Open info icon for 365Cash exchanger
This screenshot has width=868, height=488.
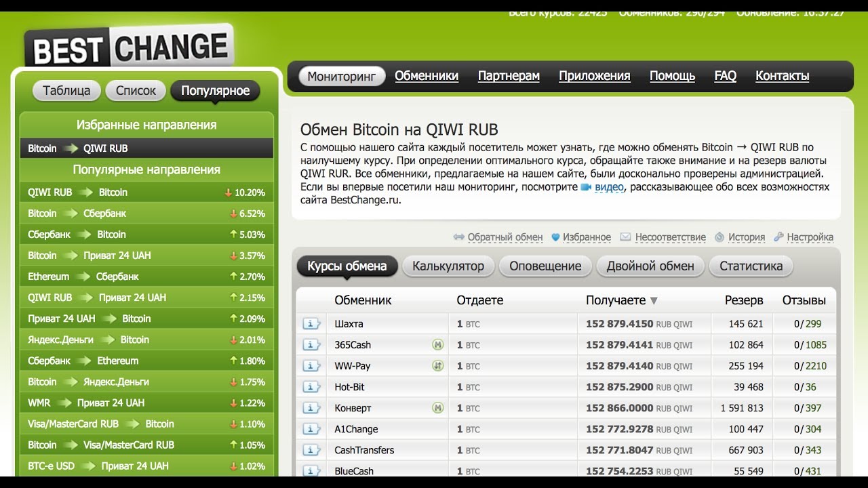pyautogui.click(x=311, y=345)
